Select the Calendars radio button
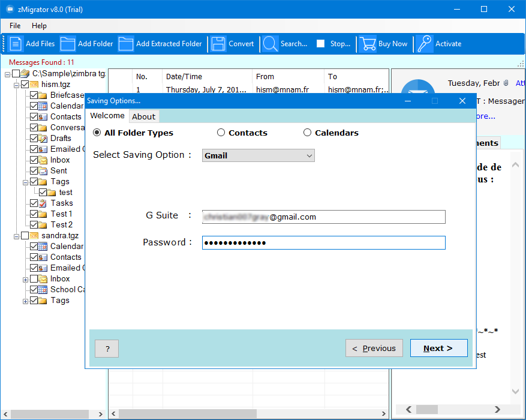The width and height of the screenshot is (526, 420). 308,133
